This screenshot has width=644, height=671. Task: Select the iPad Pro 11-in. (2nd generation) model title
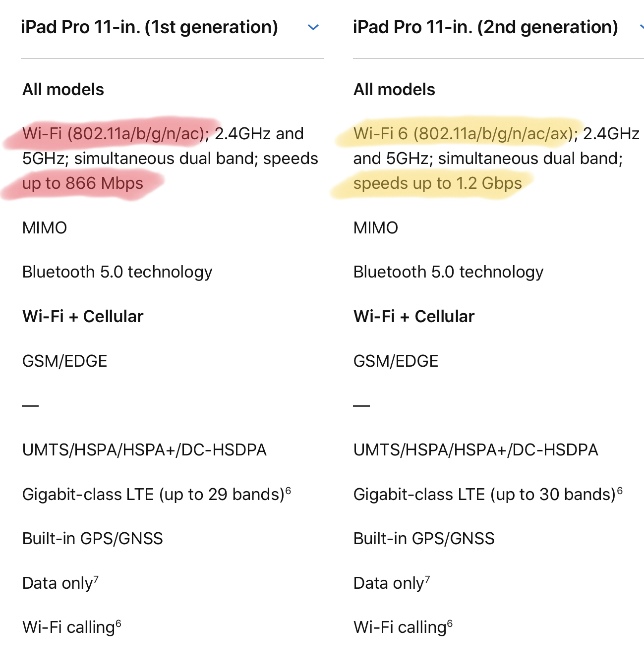(x=485, y=27)
